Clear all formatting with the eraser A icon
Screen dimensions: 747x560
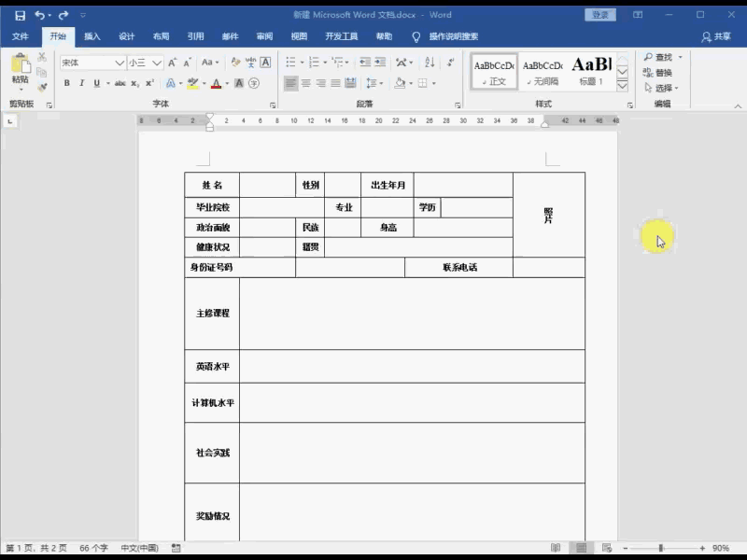coord(235,63)
